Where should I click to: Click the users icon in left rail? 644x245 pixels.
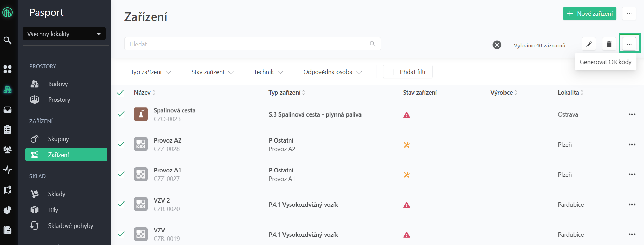pos(8,149)
